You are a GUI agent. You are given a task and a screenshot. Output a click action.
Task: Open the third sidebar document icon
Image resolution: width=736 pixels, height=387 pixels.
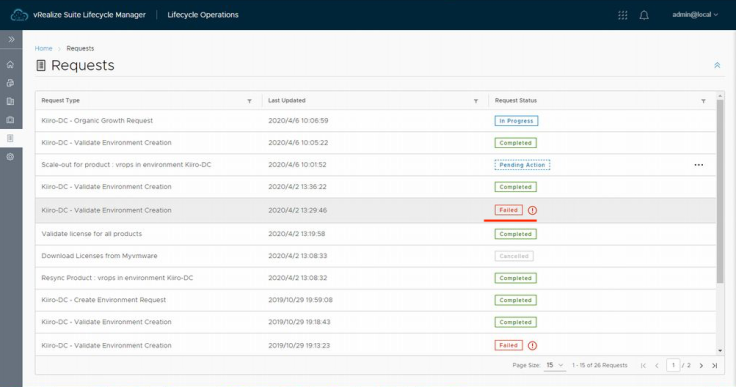pos(10,101)
